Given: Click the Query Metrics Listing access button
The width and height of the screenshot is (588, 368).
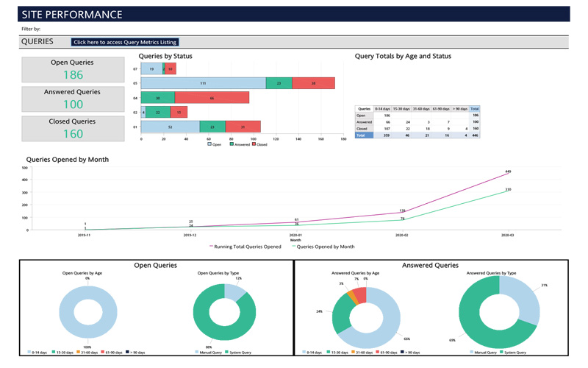Looking at the screenshot, I should [125, 42].
